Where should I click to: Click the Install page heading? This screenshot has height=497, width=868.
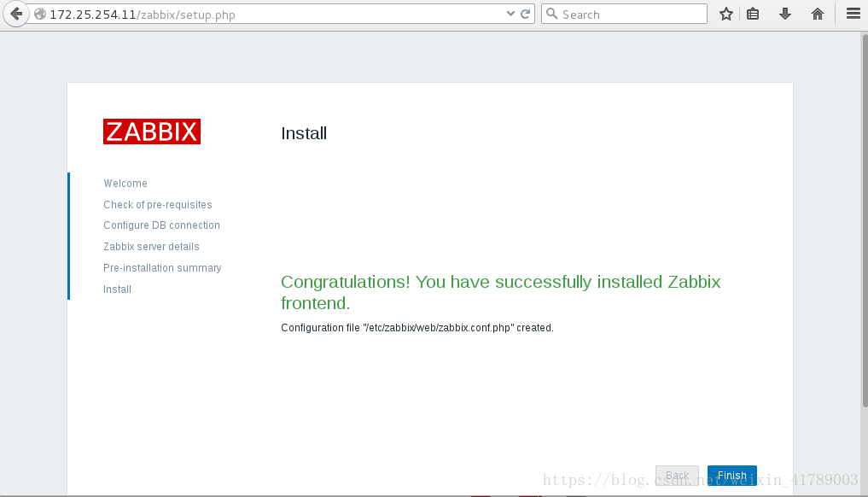coord(304,133)
